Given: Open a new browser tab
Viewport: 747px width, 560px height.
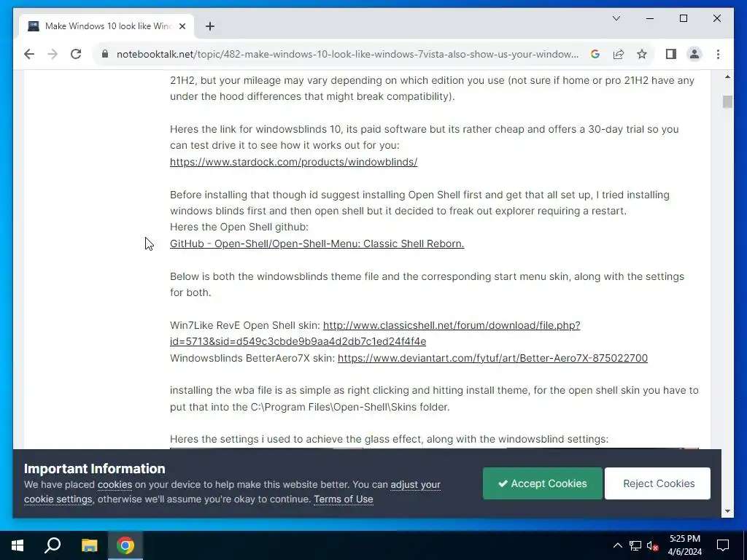Looking at the screenshot, I should point(210,26).
